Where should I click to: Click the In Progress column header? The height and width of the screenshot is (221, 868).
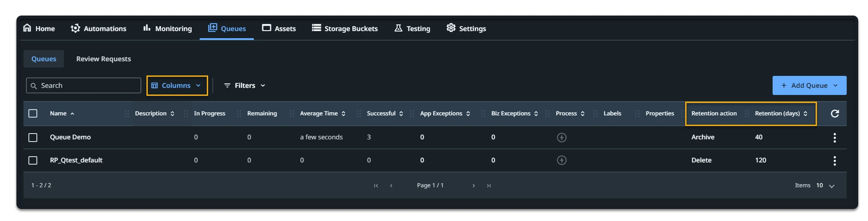(209, 114)
